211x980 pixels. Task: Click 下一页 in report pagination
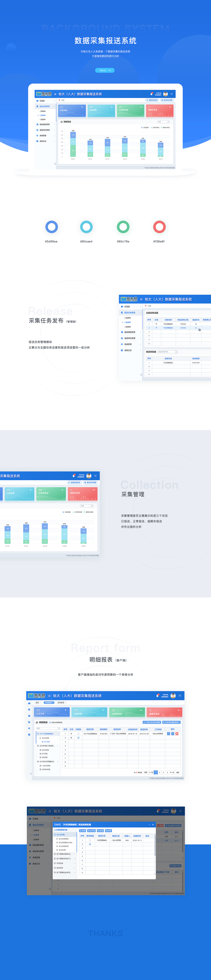172,772
